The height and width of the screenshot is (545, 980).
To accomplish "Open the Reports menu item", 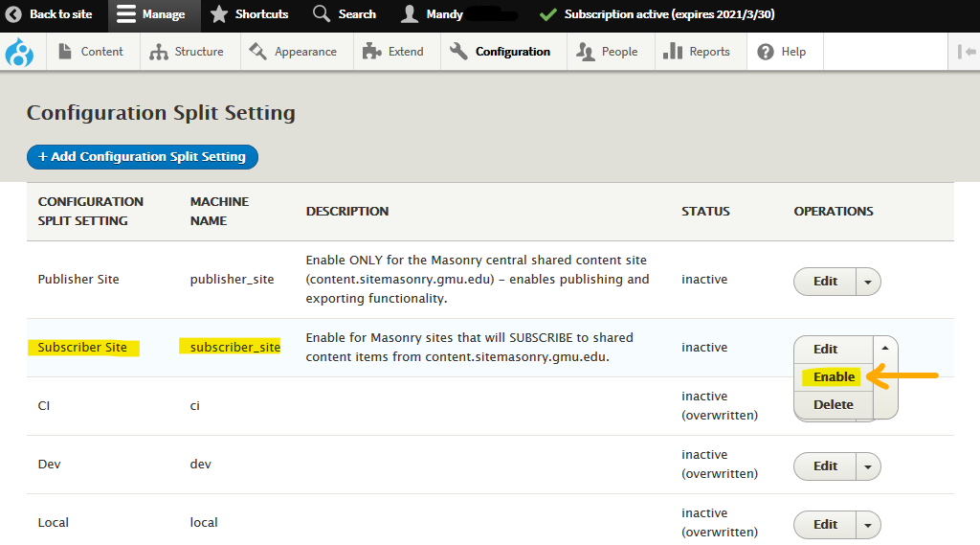I will coord(701,52).
